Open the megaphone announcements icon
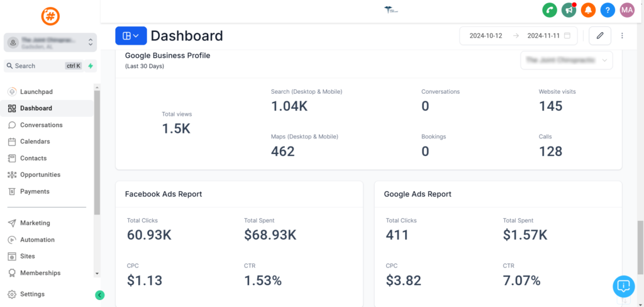Viewport: 644px width, 307px height. tap(569, 10)
